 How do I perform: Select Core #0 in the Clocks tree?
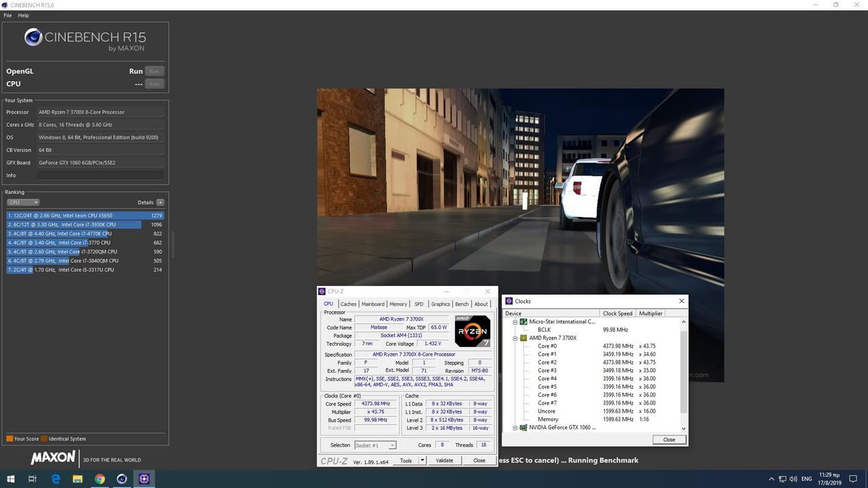click(547, 346)
